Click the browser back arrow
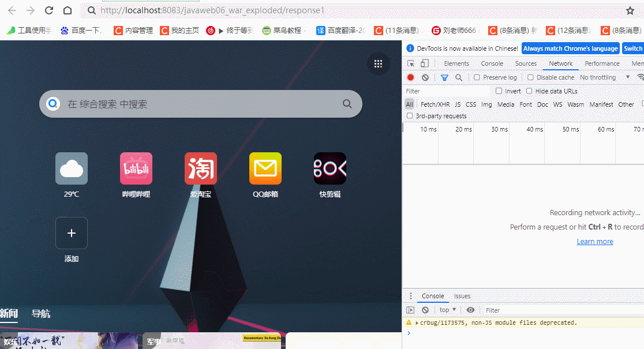Image resolution: width=644 pixels, height=349 pixels. [12, 11]
